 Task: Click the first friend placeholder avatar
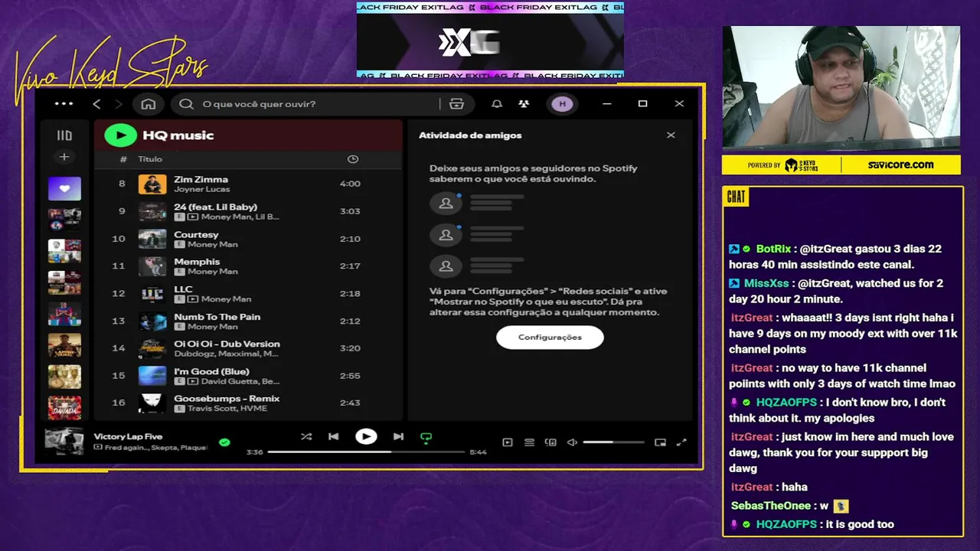point(446,203)
